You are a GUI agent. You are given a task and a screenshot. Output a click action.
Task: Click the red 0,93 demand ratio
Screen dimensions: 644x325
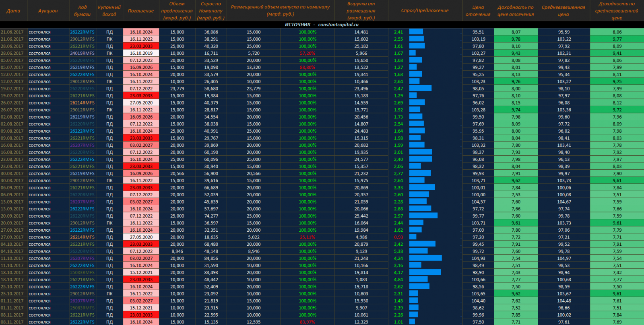coord(398,237)
